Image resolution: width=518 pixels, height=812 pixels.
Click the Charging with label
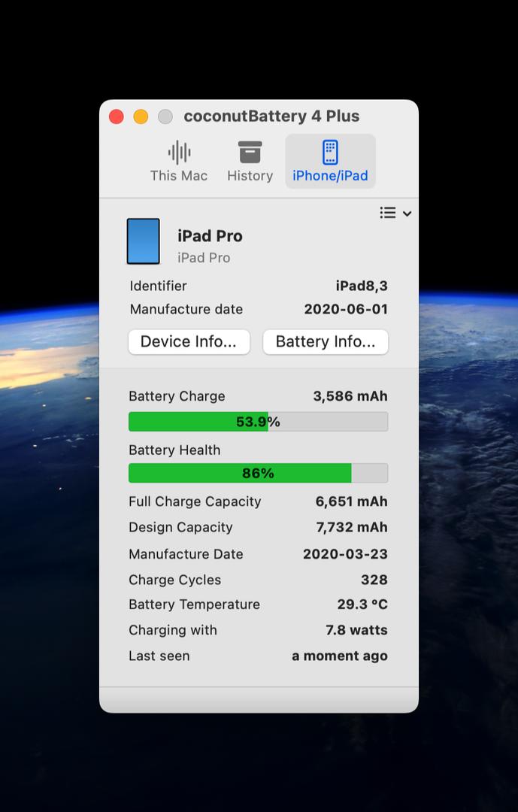coord(172,630)
